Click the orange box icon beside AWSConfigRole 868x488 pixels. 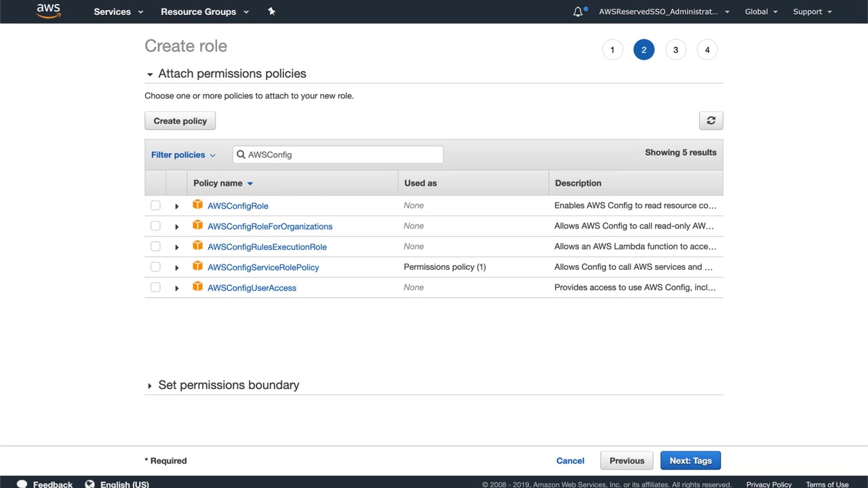click(197, 205)
